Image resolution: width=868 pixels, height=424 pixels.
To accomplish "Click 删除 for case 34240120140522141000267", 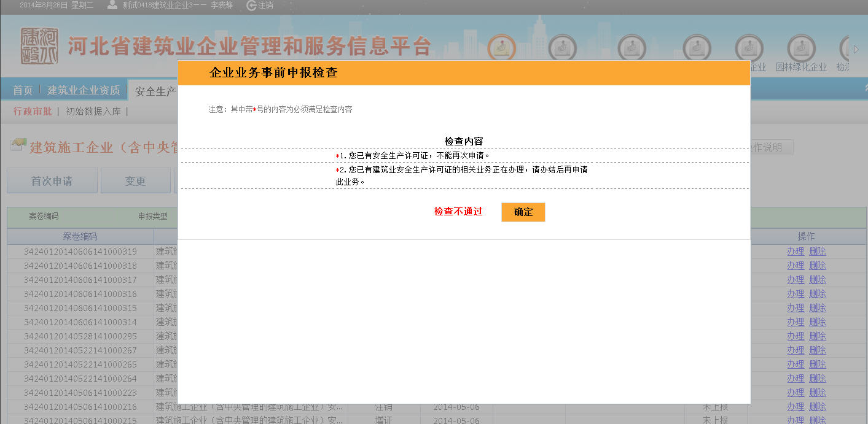I will point(818,350).
